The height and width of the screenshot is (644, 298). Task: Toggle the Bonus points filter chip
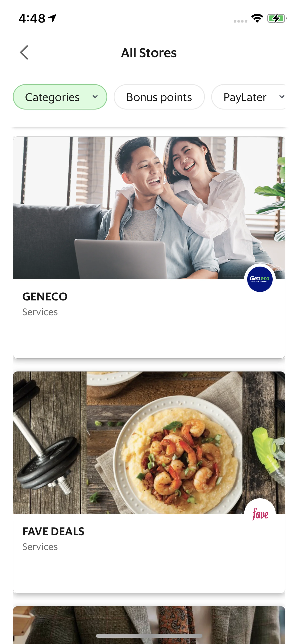tap(159, 97)
